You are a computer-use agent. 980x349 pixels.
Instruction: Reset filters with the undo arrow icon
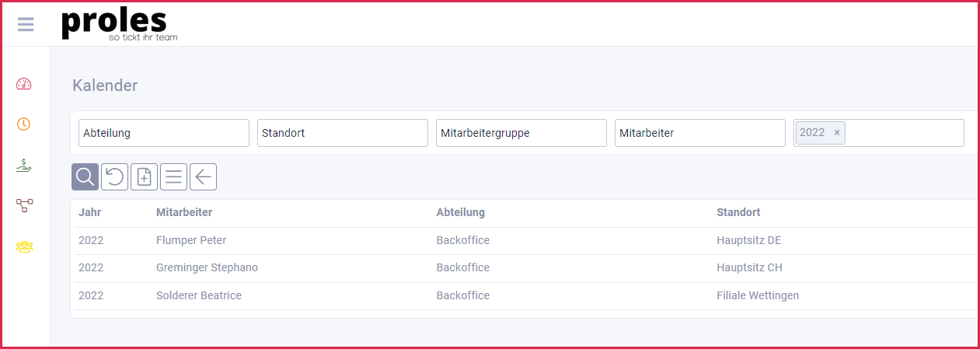pos(114,177)
